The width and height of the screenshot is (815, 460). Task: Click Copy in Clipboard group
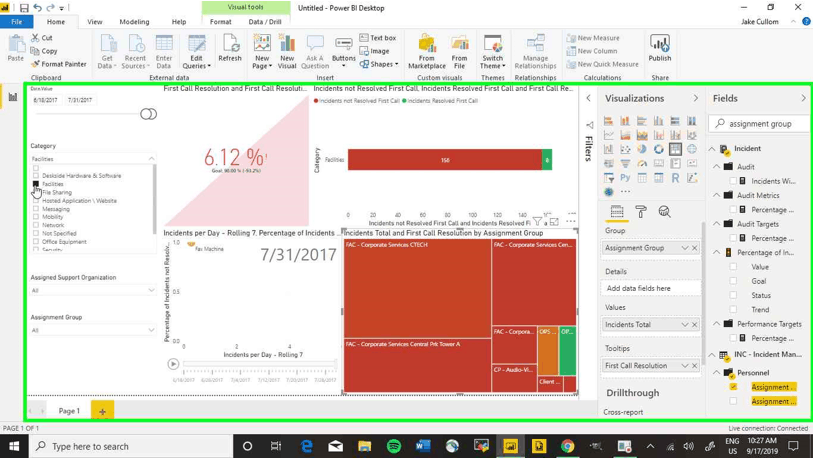(44, 51)
